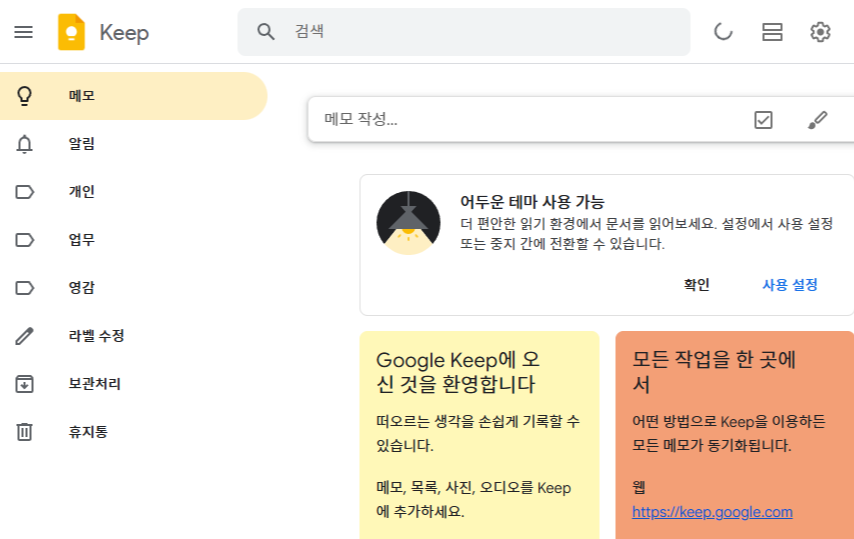Open the orange 모든 작업을 한 곳에서 note
The image size is (854, 539).
pyautogui.click(x=735, y=435)
